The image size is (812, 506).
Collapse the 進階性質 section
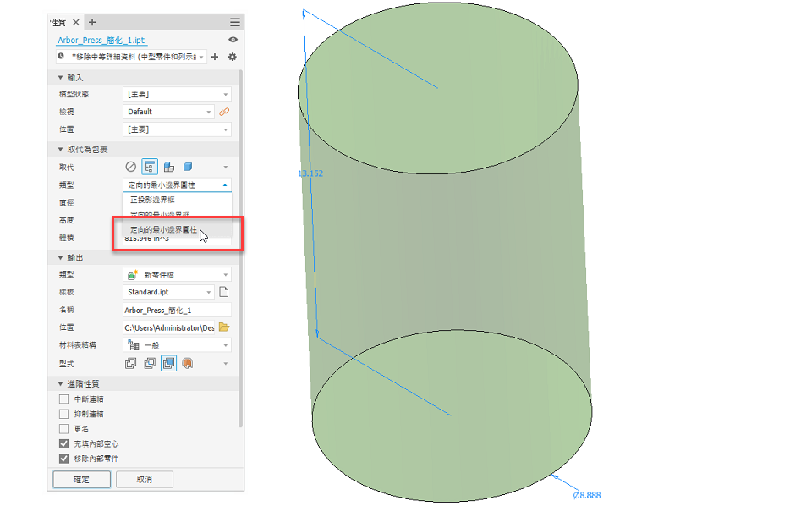point(60,384)
